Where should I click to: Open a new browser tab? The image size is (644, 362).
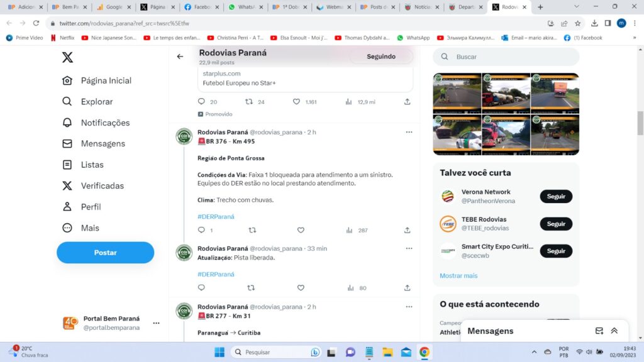pyautogui.click(x=540, y=7)
